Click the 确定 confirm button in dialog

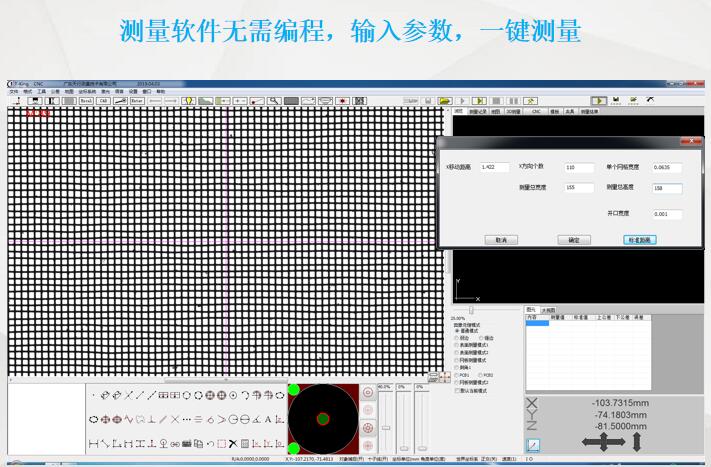pyautogui.click(x=574, y=240)
